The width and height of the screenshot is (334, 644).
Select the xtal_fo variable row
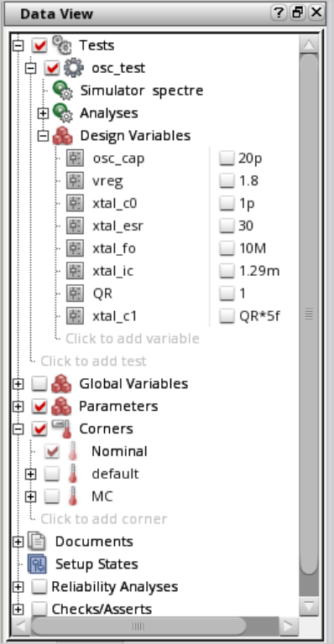(174, 248)
